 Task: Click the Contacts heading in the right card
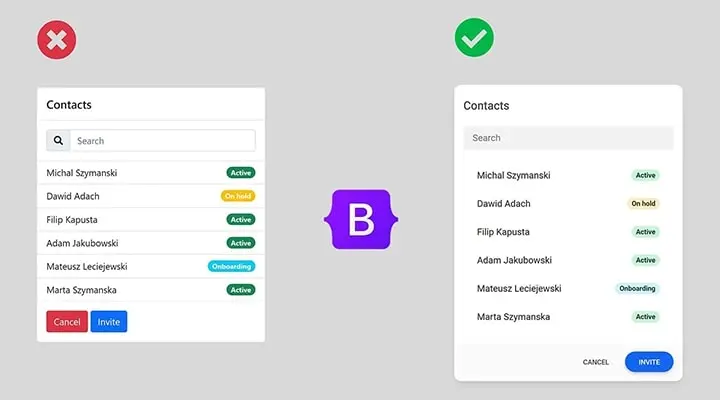coord(486,106)
